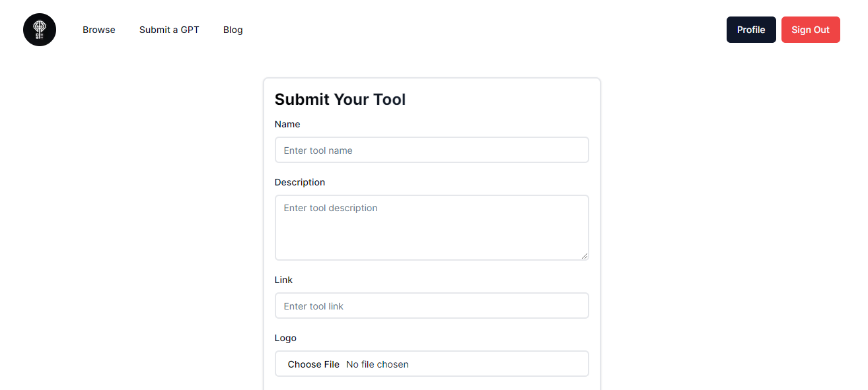Open the Blog link

pos(233,30)
